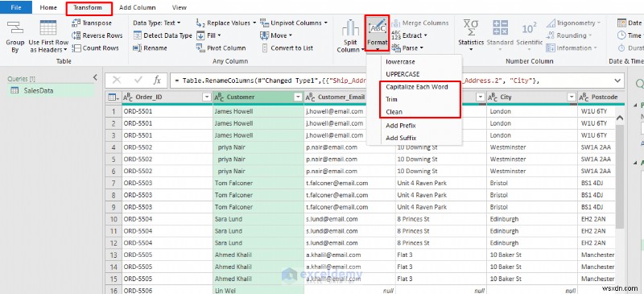Transpose the table

[x=92, y=23]
